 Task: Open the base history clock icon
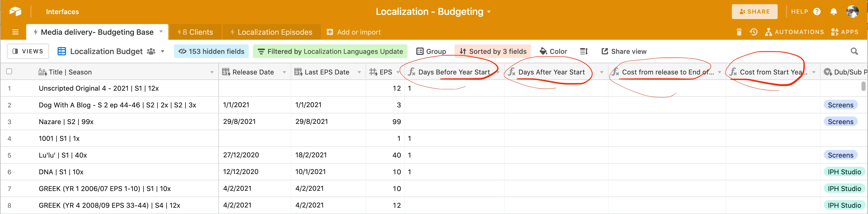[x=753, y=32]
